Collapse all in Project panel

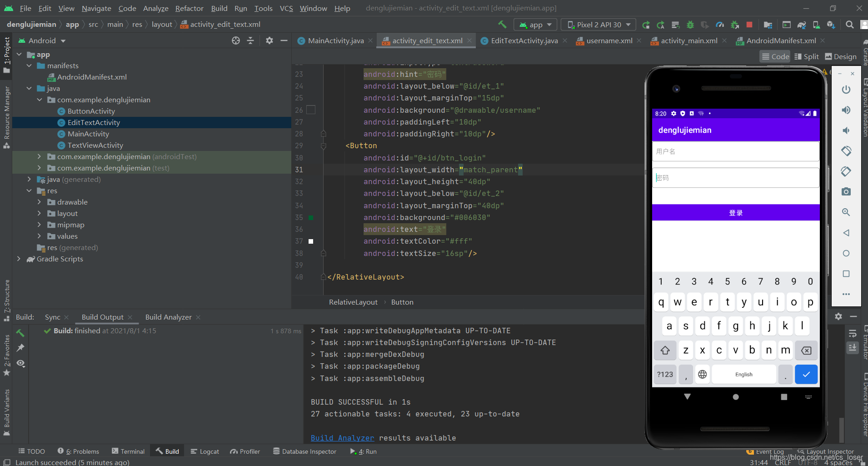250,40
